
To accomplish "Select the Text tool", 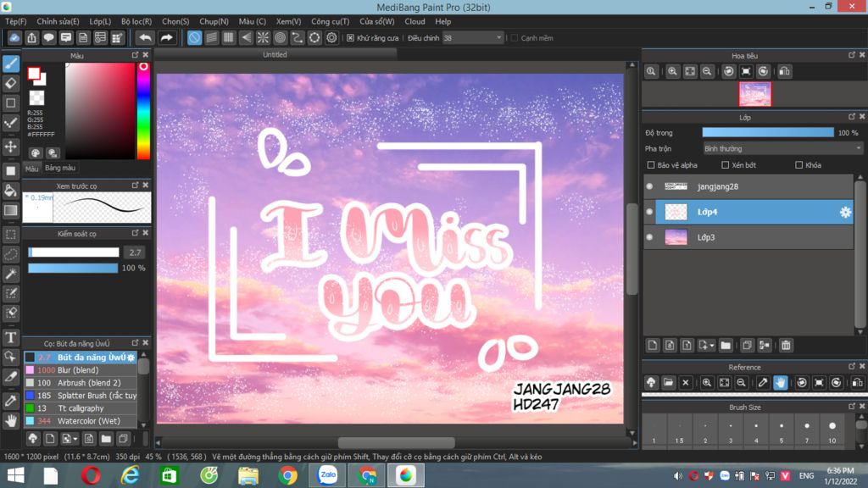I will [x=11, y=337].
